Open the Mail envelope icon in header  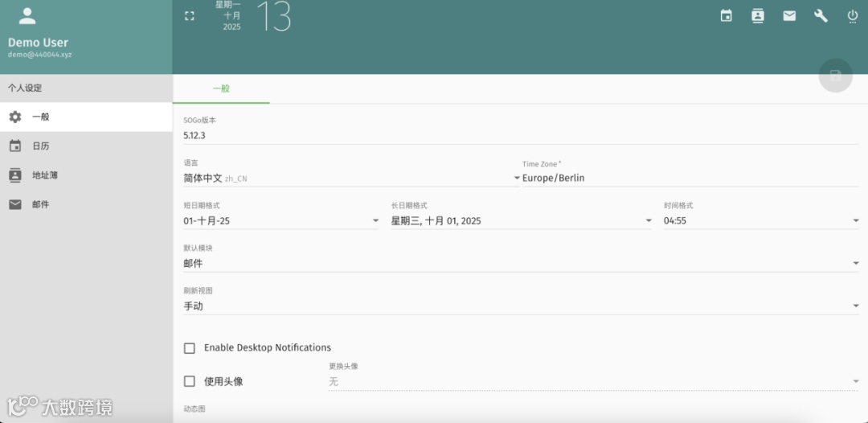[789, 16]
